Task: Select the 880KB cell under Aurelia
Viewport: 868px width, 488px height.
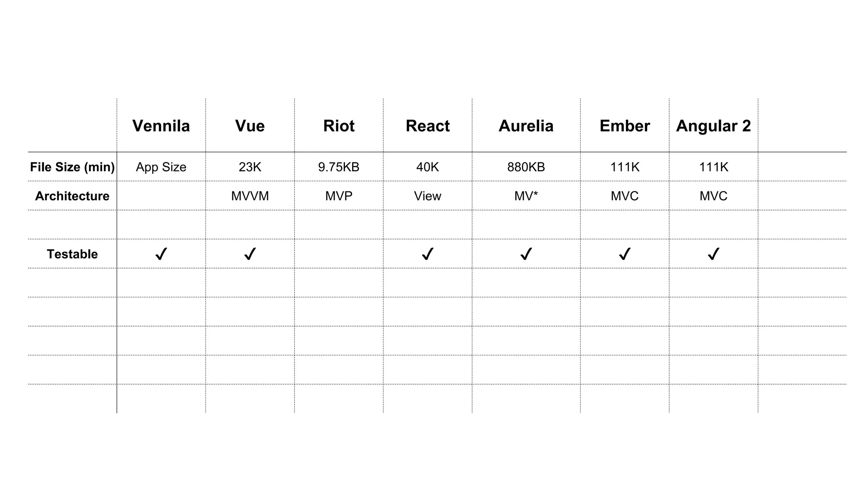Action: [x=526, y=167]
